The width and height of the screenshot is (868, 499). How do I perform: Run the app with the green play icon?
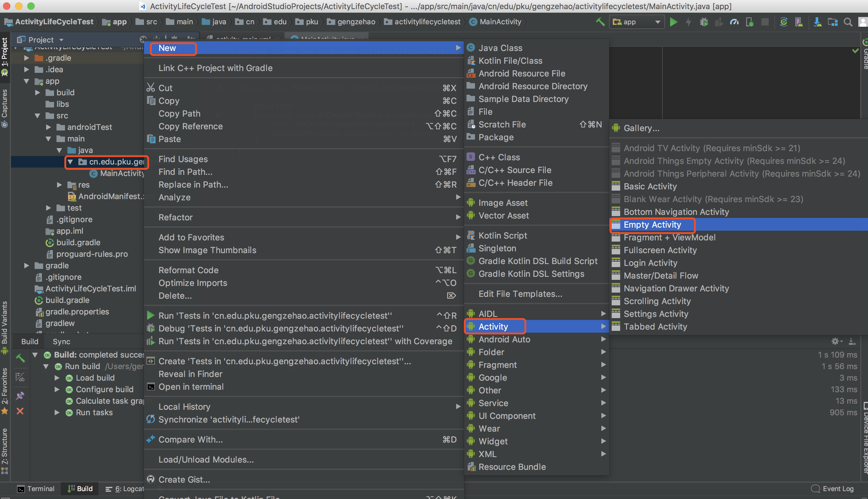(674, 22)
